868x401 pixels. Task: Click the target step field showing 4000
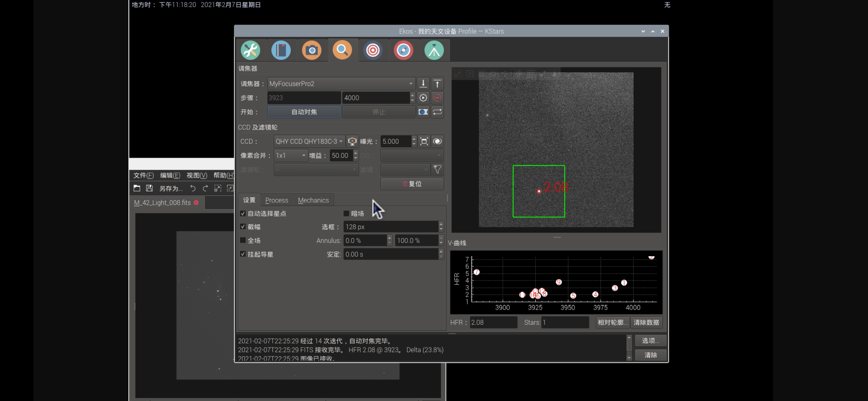tap(376, 98)
